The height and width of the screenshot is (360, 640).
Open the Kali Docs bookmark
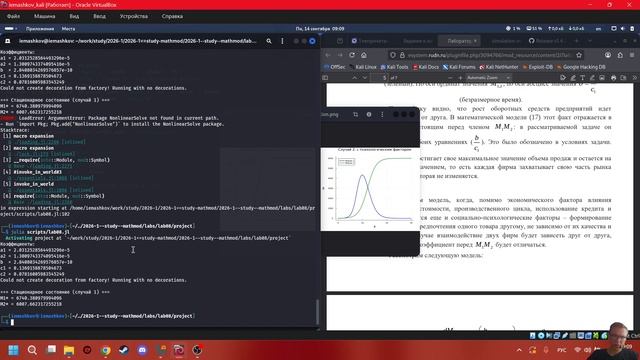pyautogui.click(x=425, y=67)
